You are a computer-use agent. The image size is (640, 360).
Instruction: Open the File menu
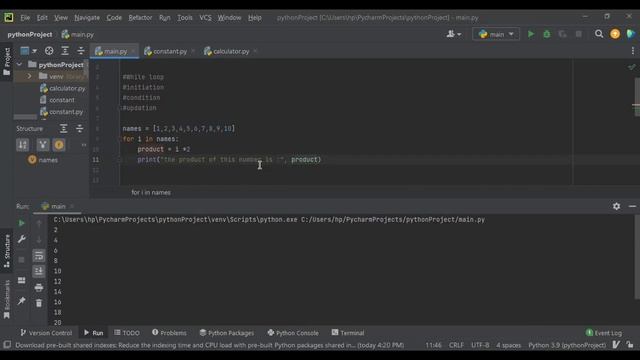click(x=25, y=18)
